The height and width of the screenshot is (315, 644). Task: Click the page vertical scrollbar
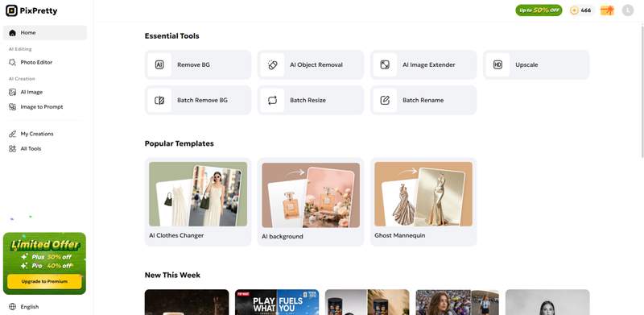(x=642, y=91)
